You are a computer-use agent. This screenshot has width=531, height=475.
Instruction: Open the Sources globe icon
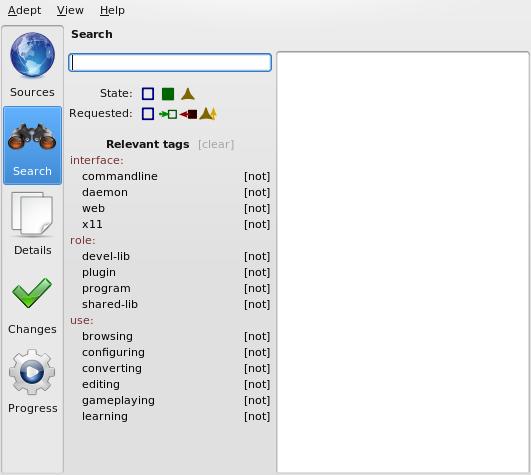pos(32,55)
